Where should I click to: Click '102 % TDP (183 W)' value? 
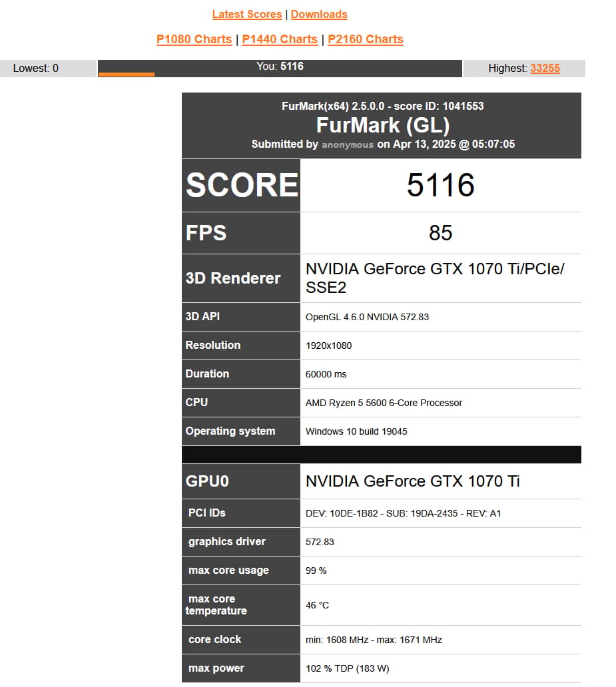coord(347,668)
